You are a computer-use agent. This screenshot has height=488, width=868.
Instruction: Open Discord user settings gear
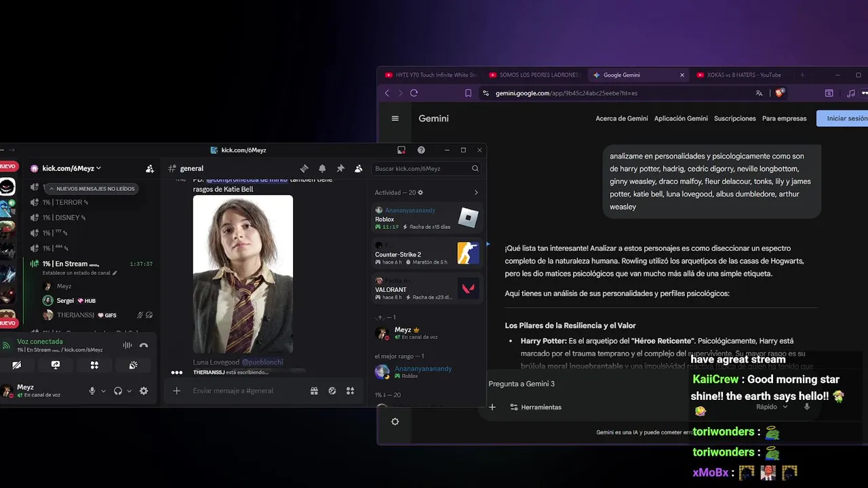[144, 391]
